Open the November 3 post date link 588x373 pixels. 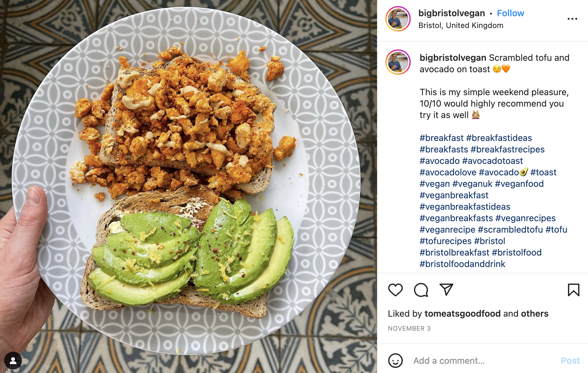(409, 328)
